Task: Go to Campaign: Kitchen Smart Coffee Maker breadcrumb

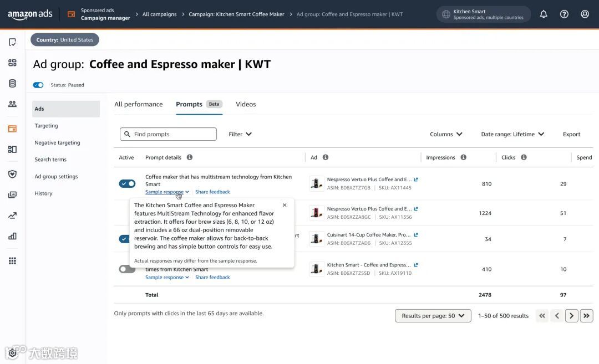Action: (x=236, y=14)
